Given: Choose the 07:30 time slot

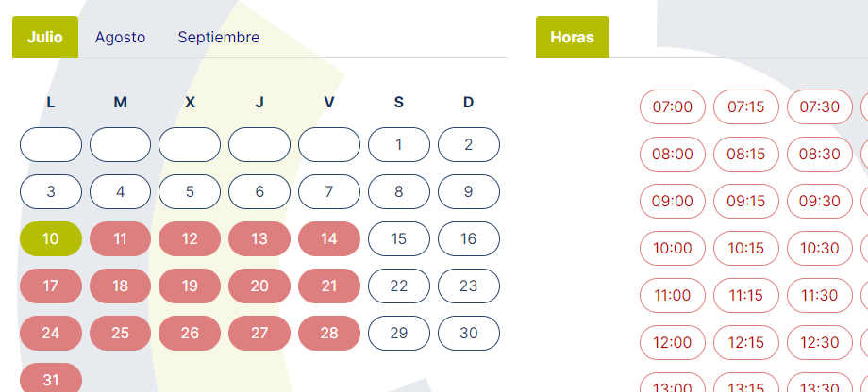Looking at the screenshot, I should [x=819, y=106].
